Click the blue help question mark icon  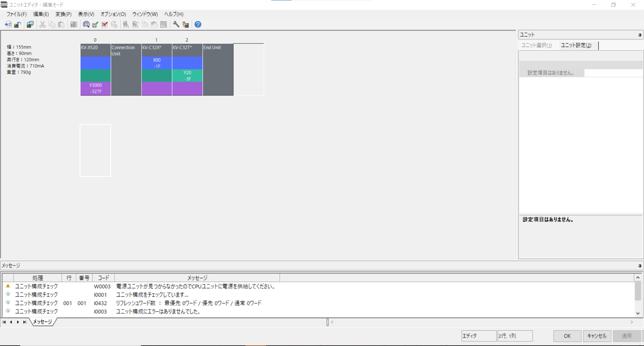(x=198, y=24)
